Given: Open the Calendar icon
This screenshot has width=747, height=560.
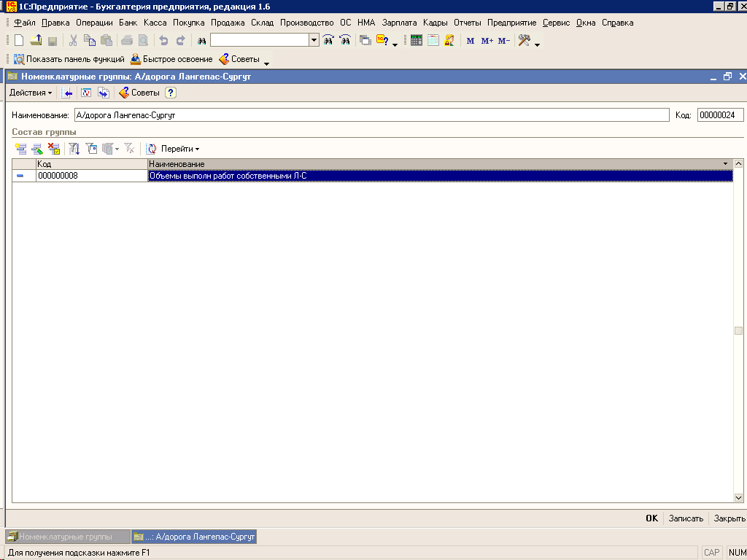Looking at the screenshot, I should tap(433, 41).
